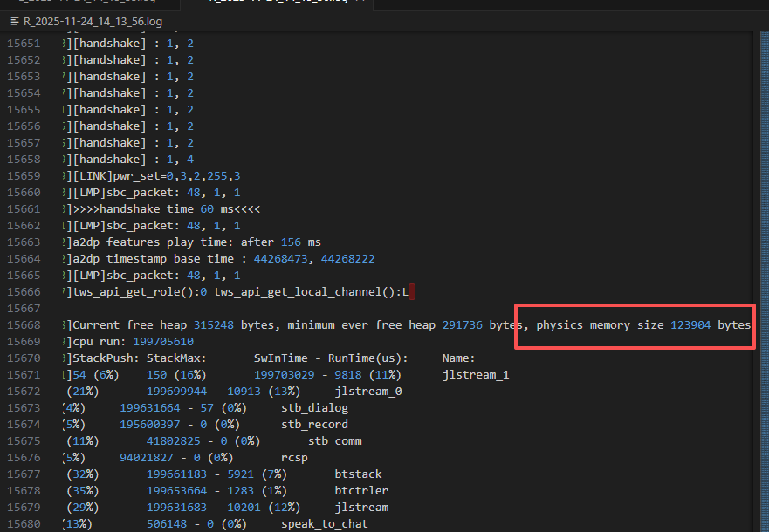Click the task name "jlstream_1"
The image size is (769, 532).
tap(476, 375)
